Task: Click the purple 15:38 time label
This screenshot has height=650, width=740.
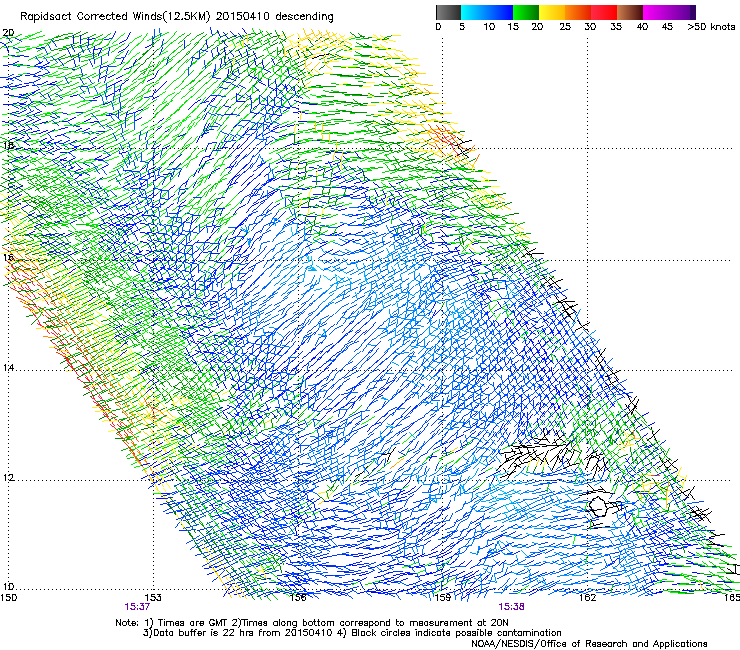Action: [511, 607]
